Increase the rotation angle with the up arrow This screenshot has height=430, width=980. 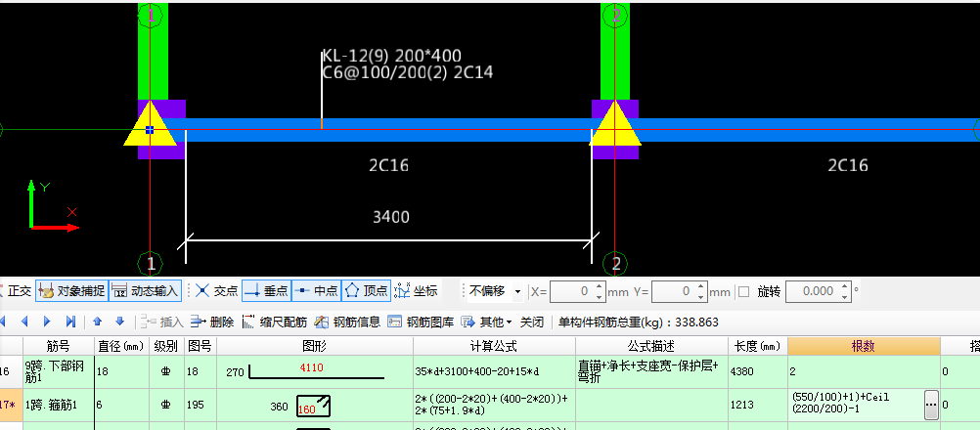[x=846, y=286]
